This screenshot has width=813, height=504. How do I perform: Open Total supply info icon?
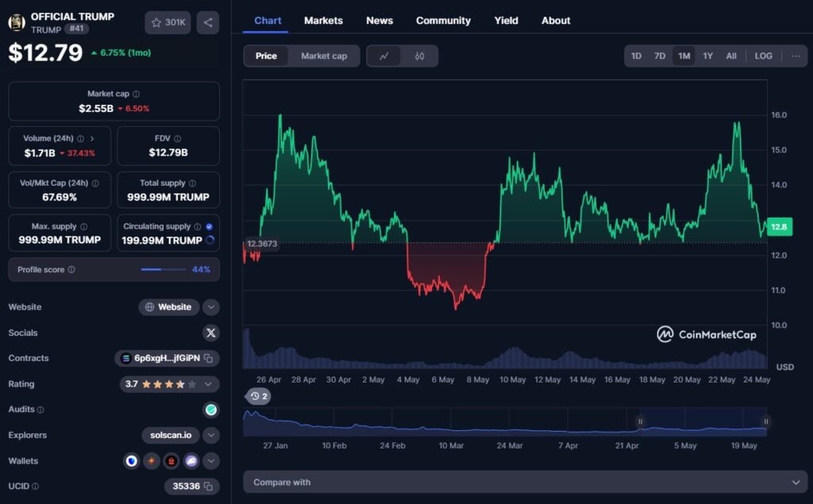(192, 183)
